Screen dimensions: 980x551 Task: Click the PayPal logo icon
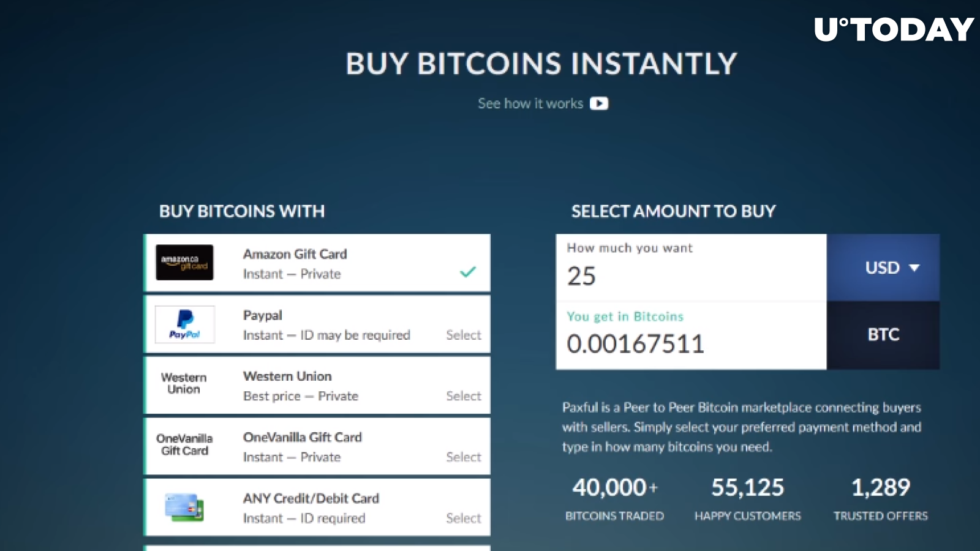pyautogui.click(x=184, y=324)
